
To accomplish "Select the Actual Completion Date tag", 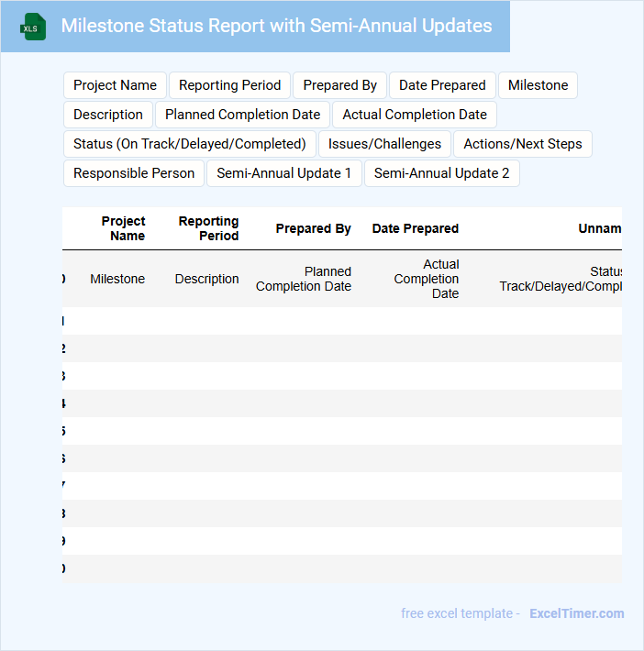I will [415, 115].
